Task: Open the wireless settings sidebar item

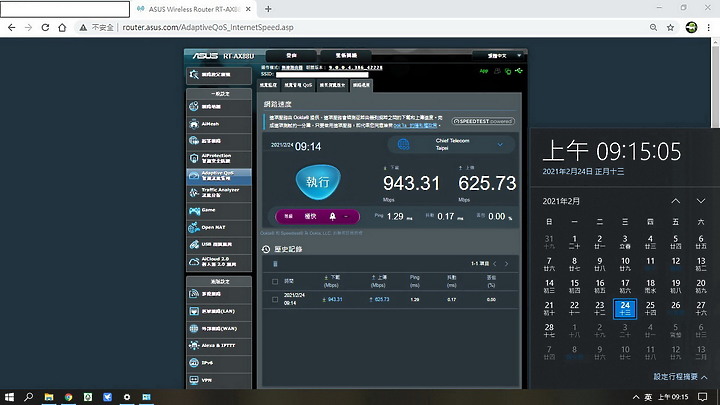Action: (219, 294)
